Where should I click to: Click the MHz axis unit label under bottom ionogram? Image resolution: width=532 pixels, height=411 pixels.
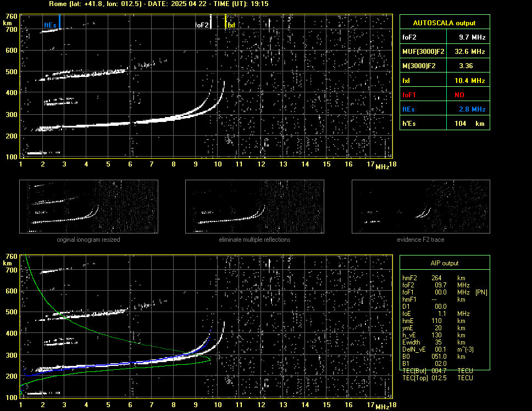pos(383,407)
